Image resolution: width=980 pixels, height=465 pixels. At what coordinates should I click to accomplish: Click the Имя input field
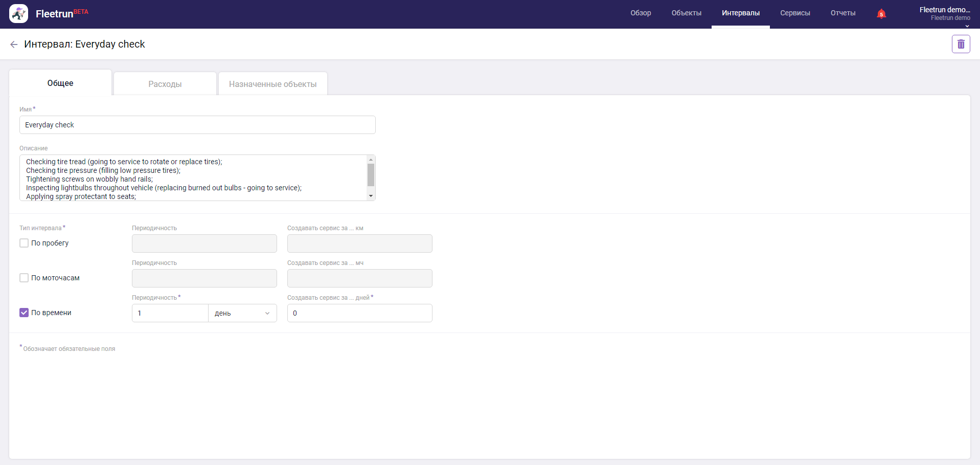pyautogui.click(x=197, y=125)
